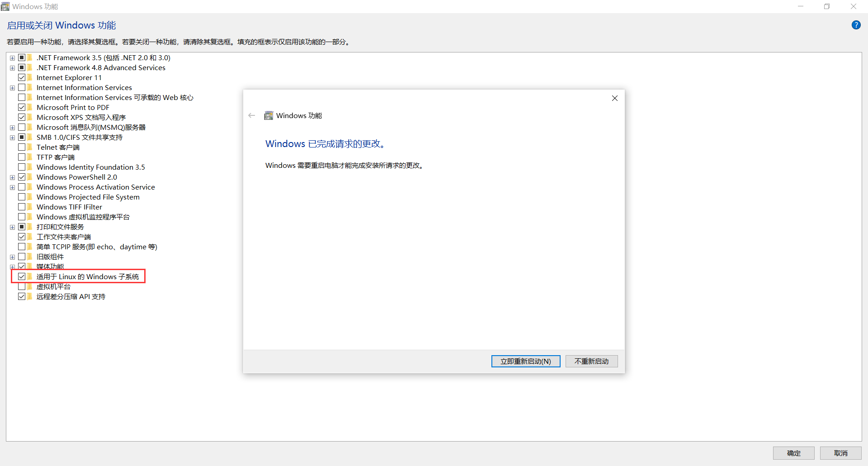The height and width of the screenshot is (466, 868).
Task: Close the restart prompt dialog
Action: pos(615,98)
